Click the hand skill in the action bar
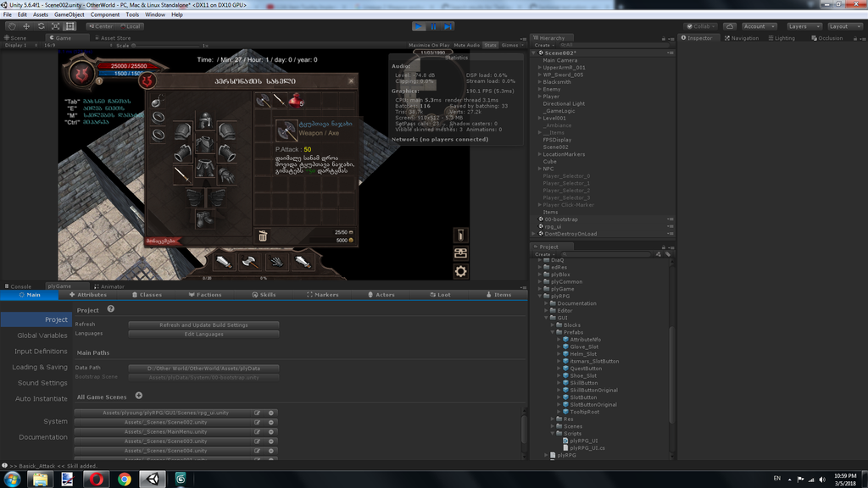This screenshot has width=868, height=488. tap(276, 262)
